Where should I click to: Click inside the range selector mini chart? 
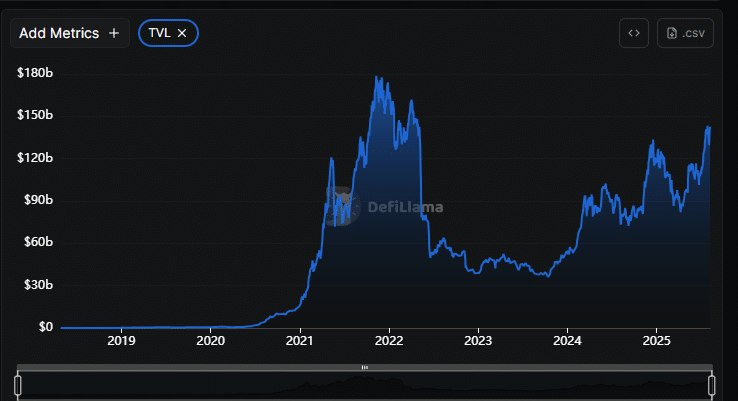(365, 385)
